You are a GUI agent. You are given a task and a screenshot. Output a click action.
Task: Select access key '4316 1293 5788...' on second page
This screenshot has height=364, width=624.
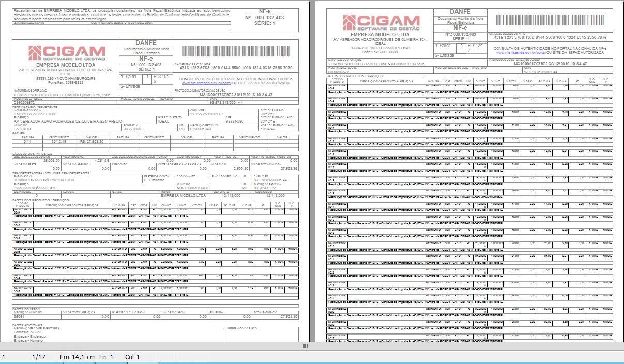coord(551,37)
